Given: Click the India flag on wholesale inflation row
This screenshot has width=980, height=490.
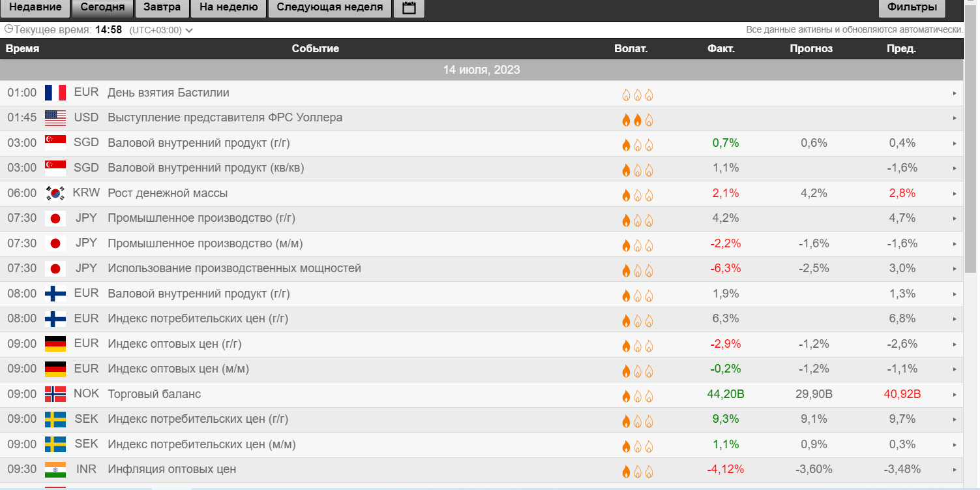Looking at the screenshot, I should click(x=55, y=469).
